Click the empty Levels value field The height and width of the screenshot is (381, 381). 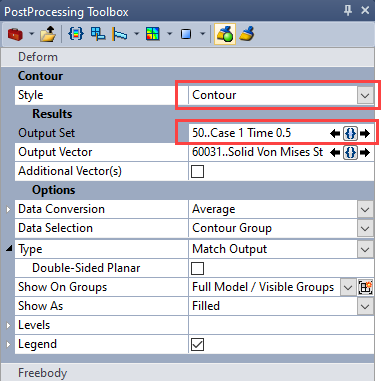[281, 325]
